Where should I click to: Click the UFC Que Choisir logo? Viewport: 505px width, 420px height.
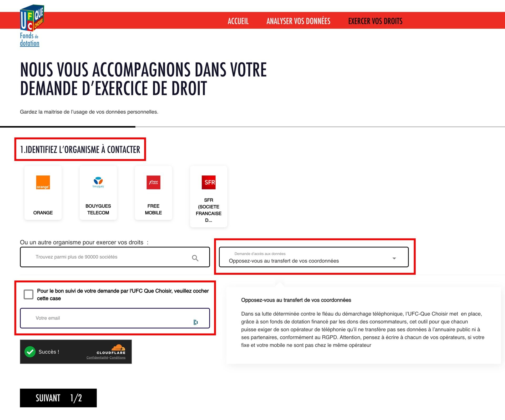click(x=32, y=18)
